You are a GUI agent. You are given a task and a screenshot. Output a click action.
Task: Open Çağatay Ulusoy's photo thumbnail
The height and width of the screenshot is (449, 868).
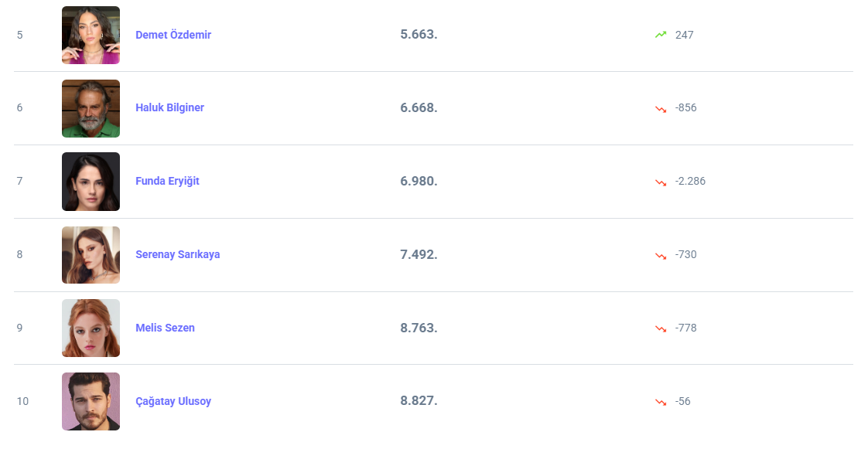[x=91, y=401]
